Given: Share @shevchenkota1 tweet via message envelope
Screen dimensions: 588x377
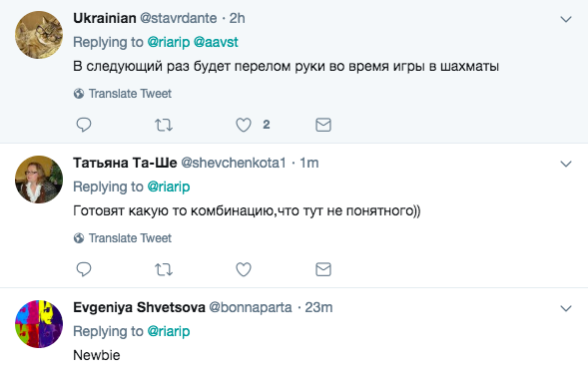Looking at the screenshot, I should 323,269.
